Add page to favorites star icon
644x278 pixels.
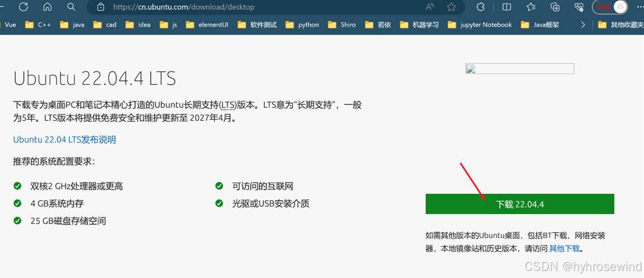coord(451,6)
